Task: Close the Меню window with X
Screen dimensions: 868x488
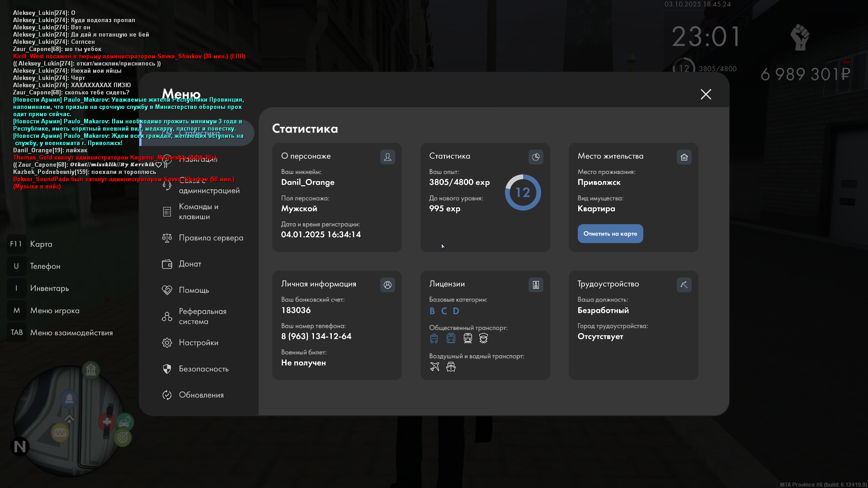Action: pyautogui.click(x=706, y=94)
